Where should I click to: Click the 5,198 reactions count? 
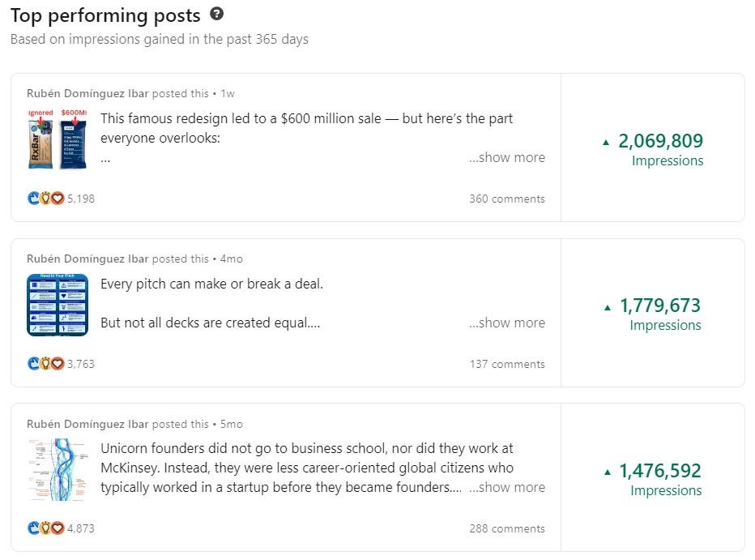click(x=81, y=199)
